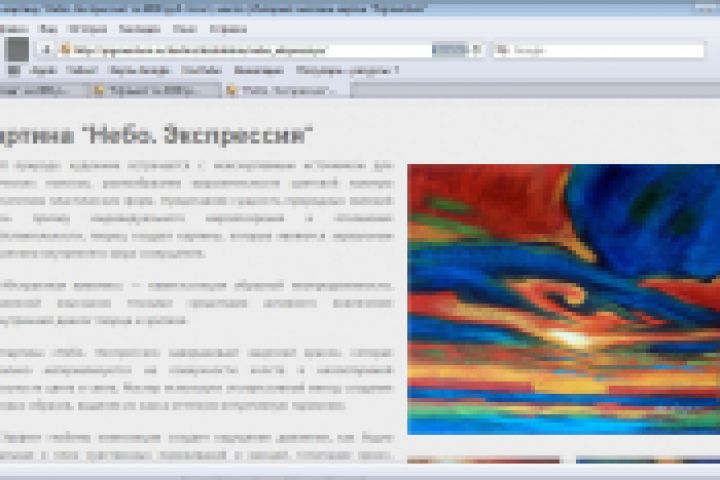Viewport: 720px width, 480px height.
Task: Open the large colorful painting image
Action: (x=563, y=299)
